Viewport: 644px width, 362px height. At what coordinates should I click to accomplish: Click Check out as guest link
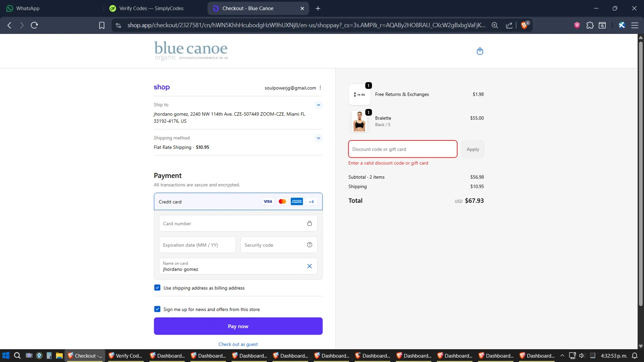(238, 344)
